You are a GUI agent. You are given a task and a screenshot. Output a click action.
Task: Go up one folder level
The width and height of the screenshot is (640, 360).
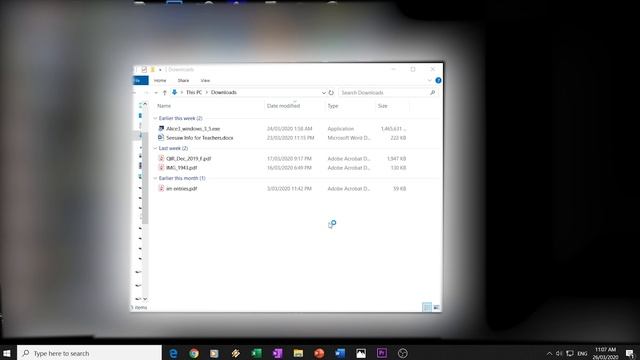164,93
